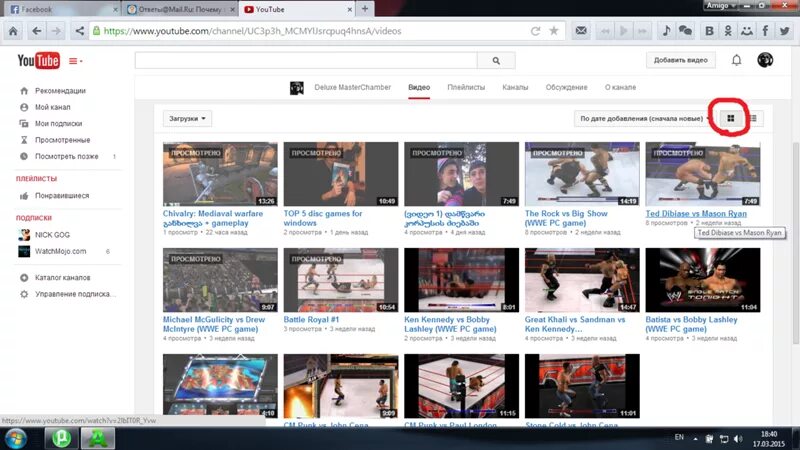Viewport: 800px width, 450px height.
Task: Click the volume speaker tray icon
Action: click(738, 439)
